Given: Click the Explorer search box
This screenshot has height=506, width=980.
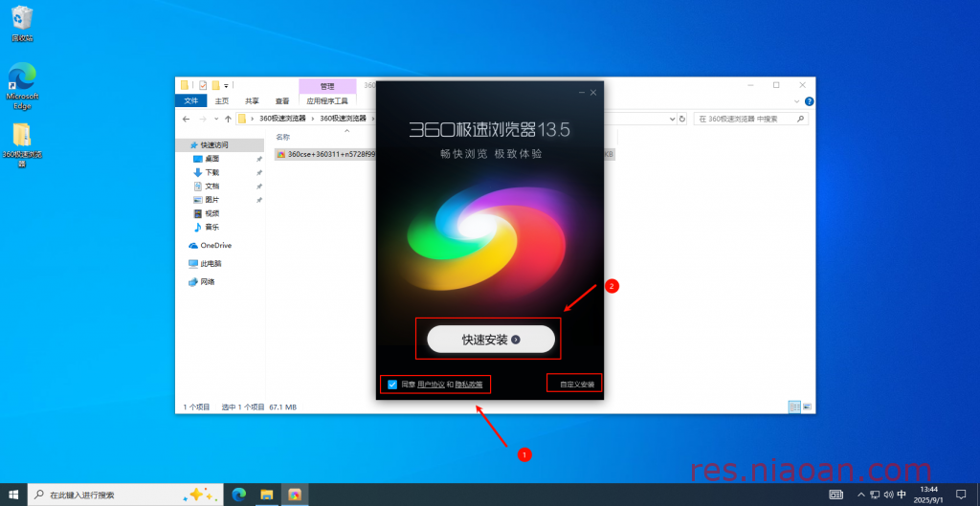Looking at the screenshot, I should tap(750, 119).
